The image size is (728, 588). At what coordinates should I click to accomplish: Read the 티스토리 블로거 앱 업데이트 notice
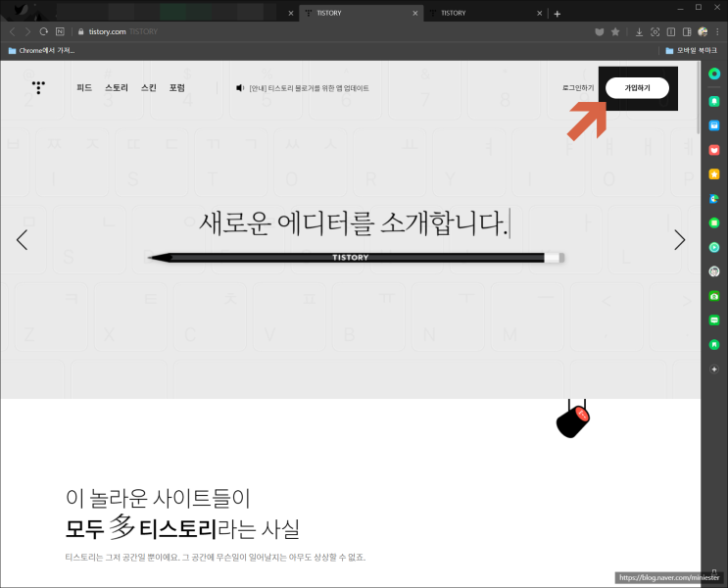(309, 88)
